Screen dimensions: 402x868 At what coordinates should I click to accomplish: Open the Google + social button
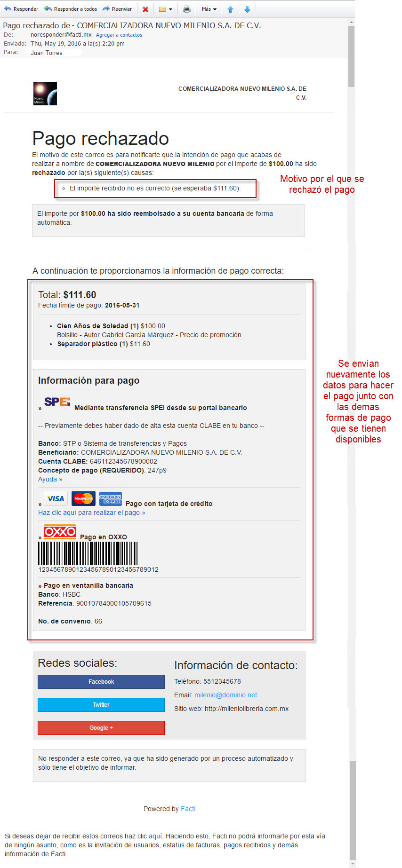(x=101, y=728)
